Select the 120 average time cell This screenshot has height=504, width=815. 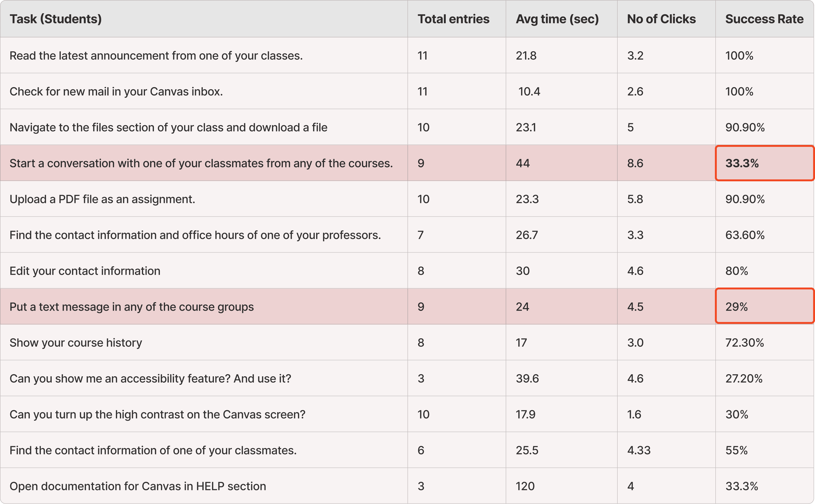click(x=525, y=486)
